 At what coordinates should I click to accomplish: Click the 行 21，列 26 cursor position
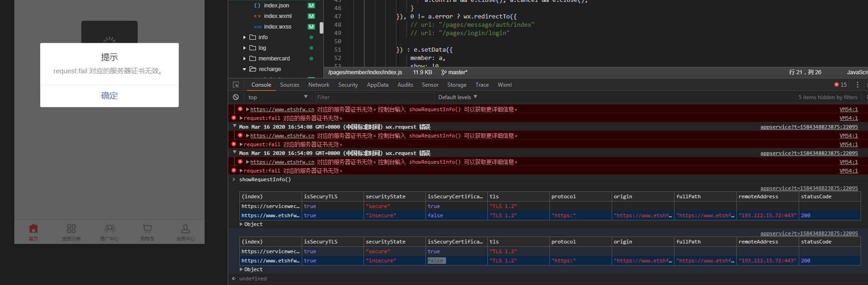[x=805, y=72]
